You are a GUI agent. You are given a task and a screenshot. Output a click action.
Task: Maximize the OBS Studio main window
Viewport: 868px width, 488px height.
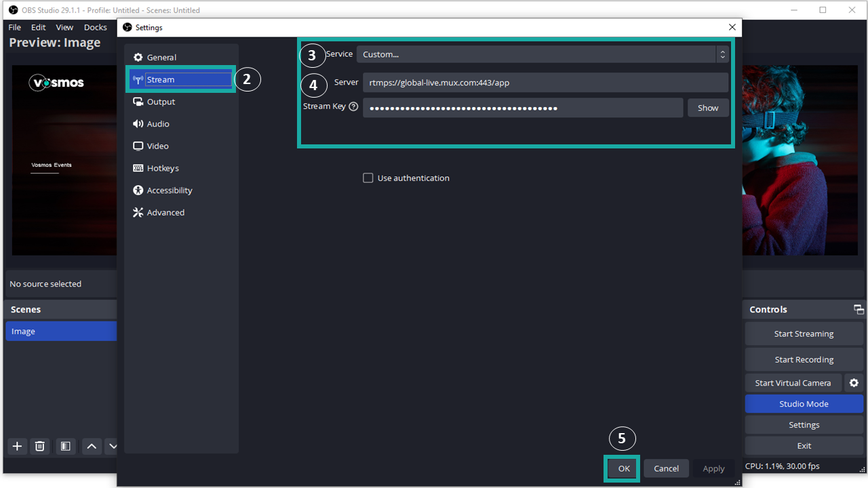tap(823, 10)
